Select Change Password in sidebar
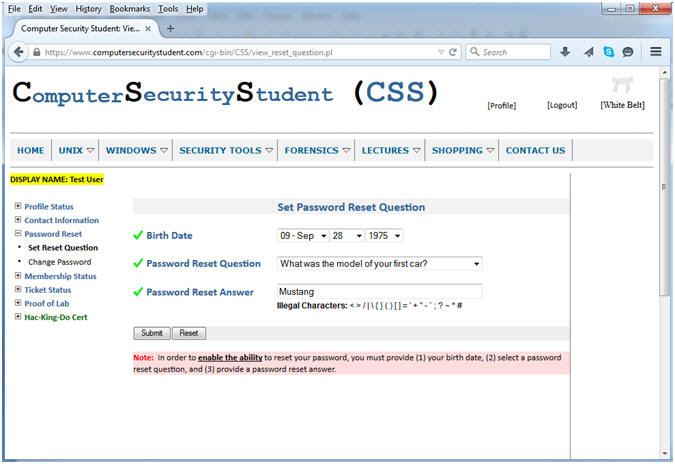The width and height of the screenshot is (675, 464). [x=59, y=262]
